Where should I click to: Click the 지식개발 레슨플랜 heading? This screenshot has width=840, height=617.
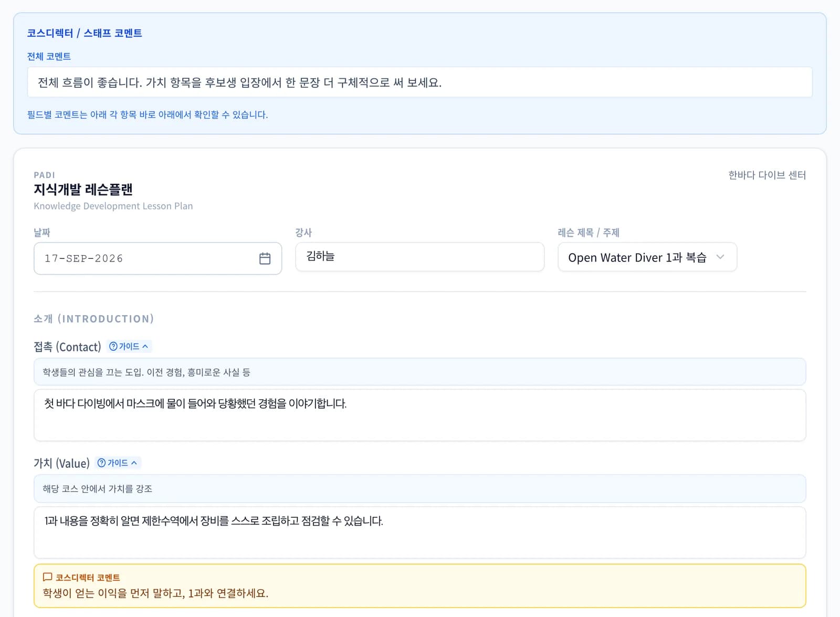click(83, 190)
